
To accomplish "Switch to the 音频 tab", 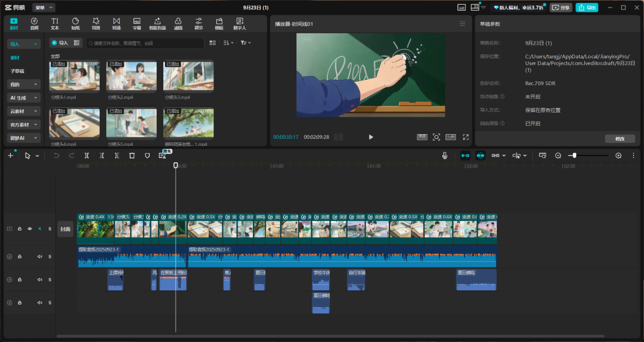I will 34,24.
